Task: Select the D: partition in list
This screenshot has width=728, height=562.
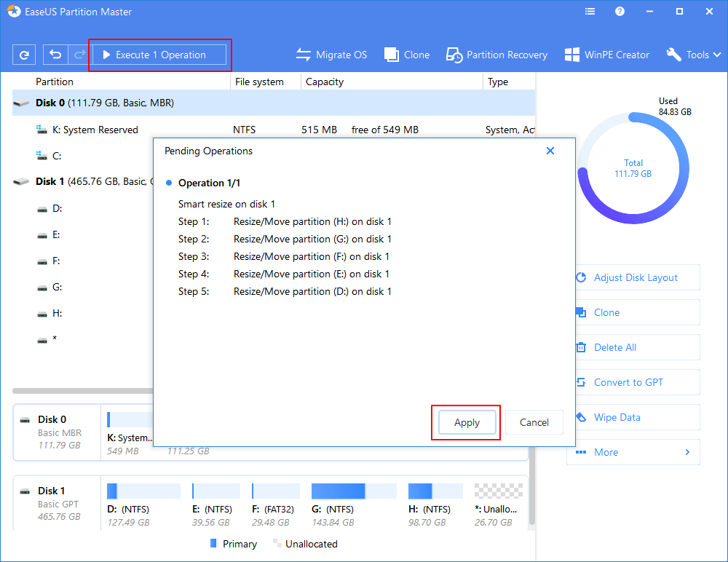Action: (83, 208)
